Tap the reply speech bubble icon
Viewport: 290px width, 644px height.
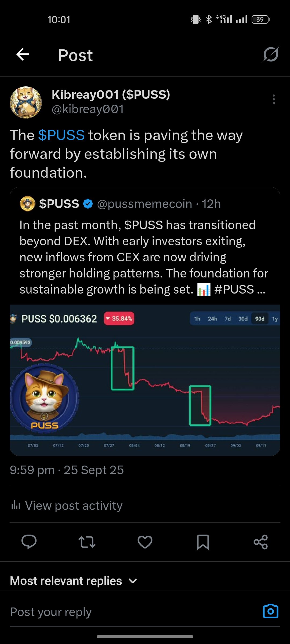coord(29,542)
